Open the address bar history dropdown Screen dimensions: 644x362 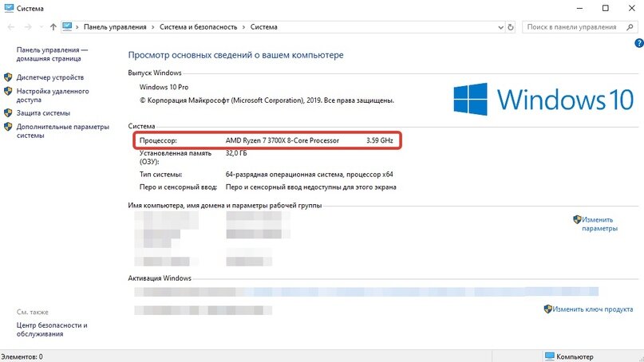click(x=500, y=27)
